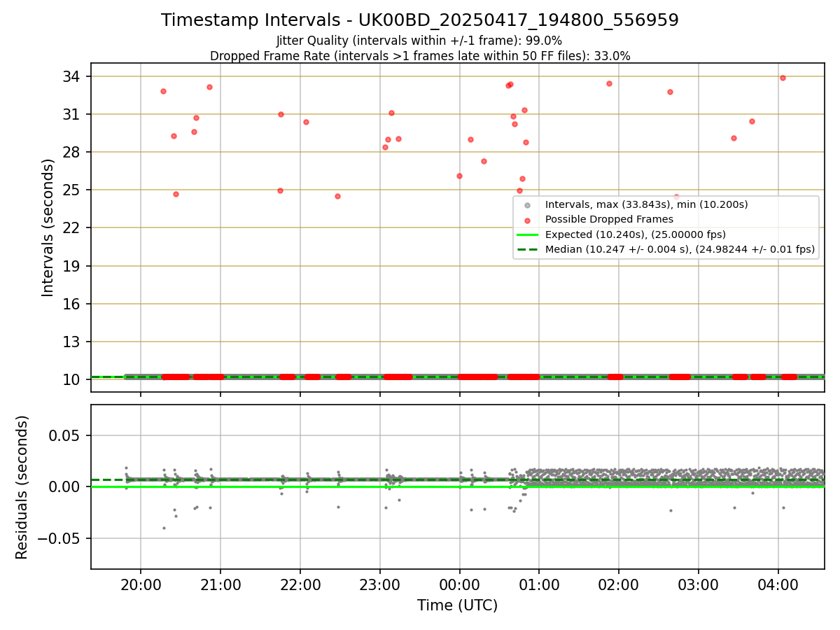Click y-axis tick label '16'
Screen dimensions: 840x630
73,304
